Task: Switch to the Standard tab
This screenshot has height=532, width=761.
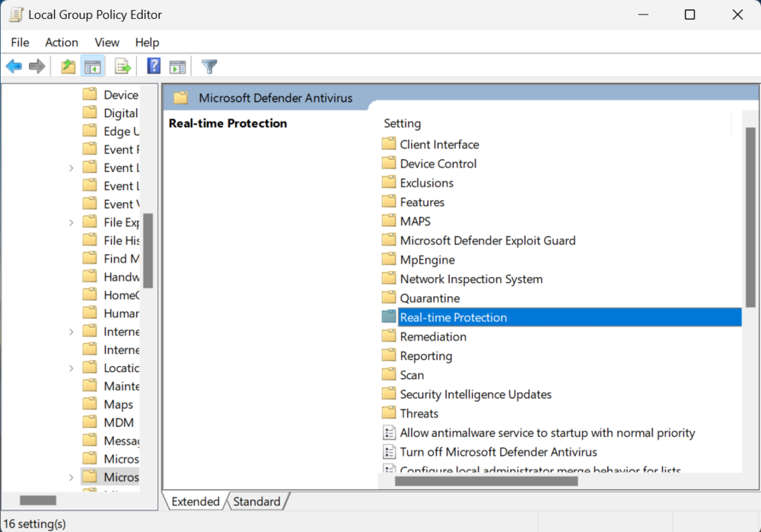Action: tap(256, 502)
